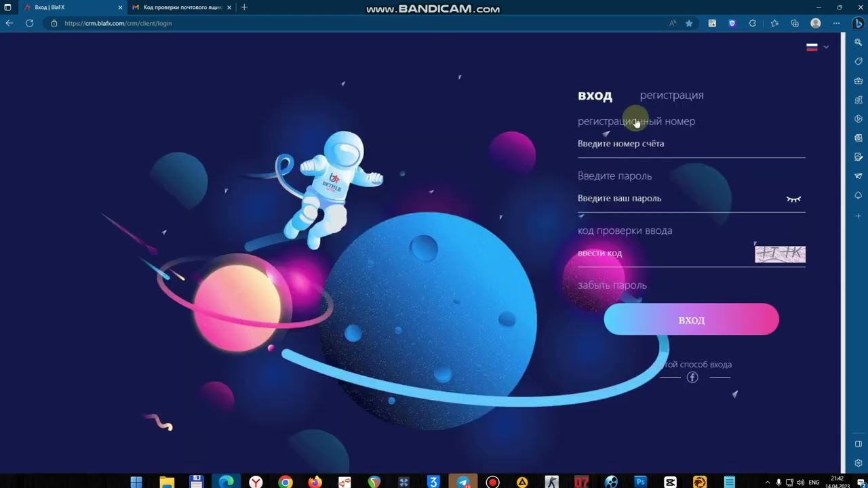Open the Bing chat sidebar button

[x=858, y=23]
